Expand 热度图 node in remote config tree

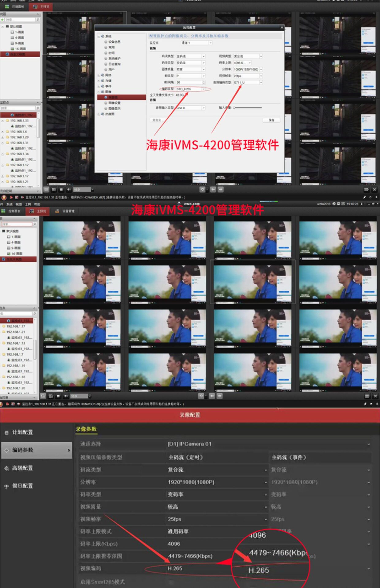click(99, 114)
